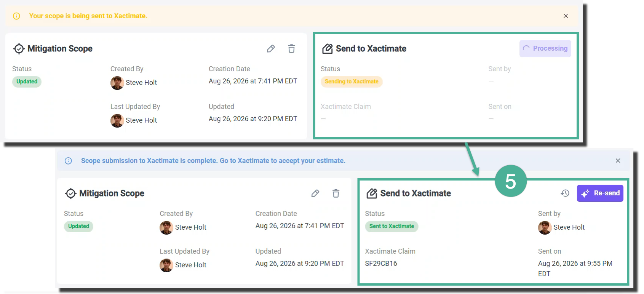Click 'Aug 26, 2026 at 7:41 PM EDT' in the bottom panel
The height and width of the screenshot is (294, 644).
tap(300, 226)
